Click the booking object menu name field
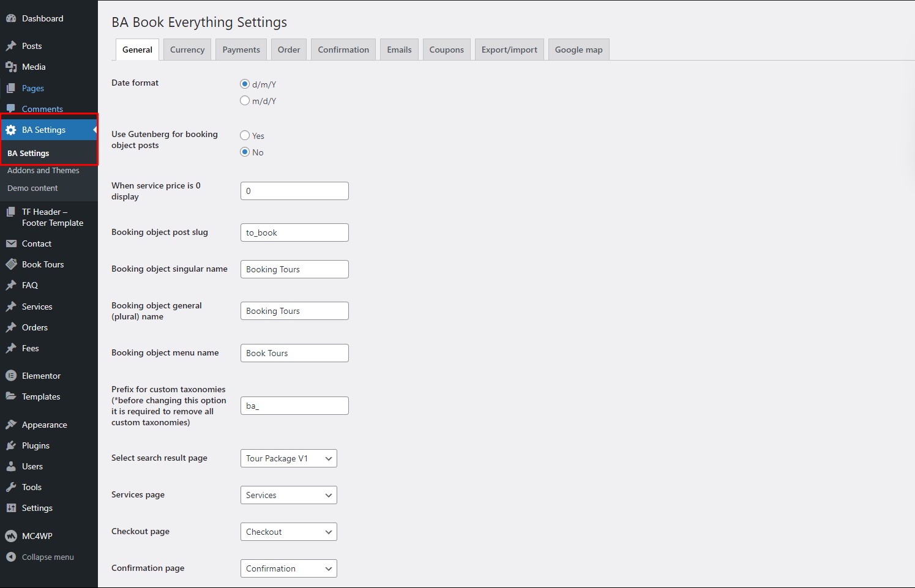The width and height of the screenshot is (915, 588). coord(294,353)
